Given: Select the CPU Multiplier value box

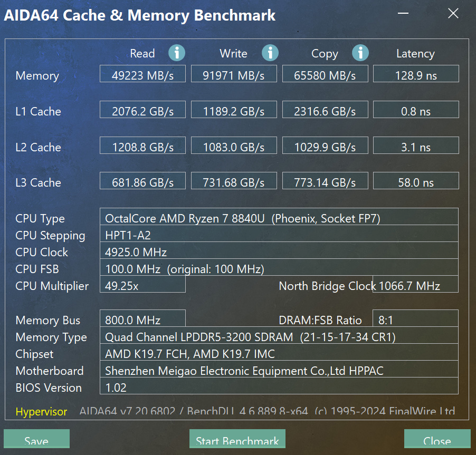Looking at the screenshot, I should click(142, 286).
